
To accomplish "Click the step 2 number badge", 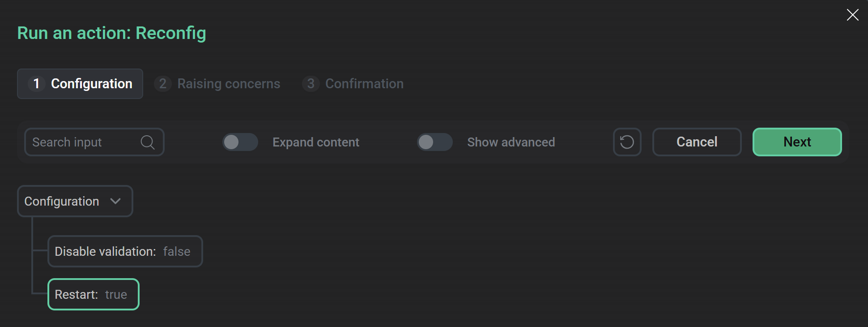I will tap(162, 84).
